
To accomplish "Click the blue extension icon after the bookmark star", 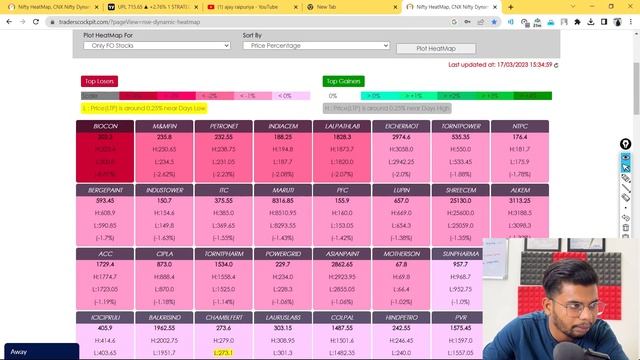I will [x=511, y=22].
